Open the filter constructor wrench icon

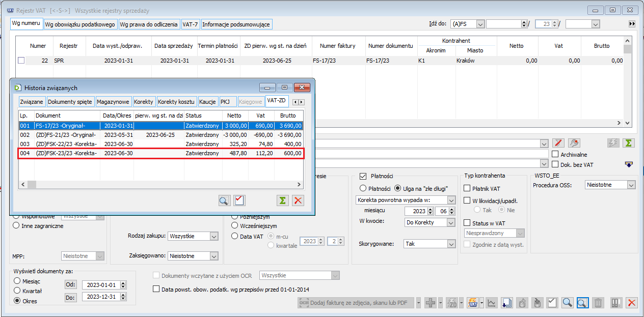click(x=574, y=143)
